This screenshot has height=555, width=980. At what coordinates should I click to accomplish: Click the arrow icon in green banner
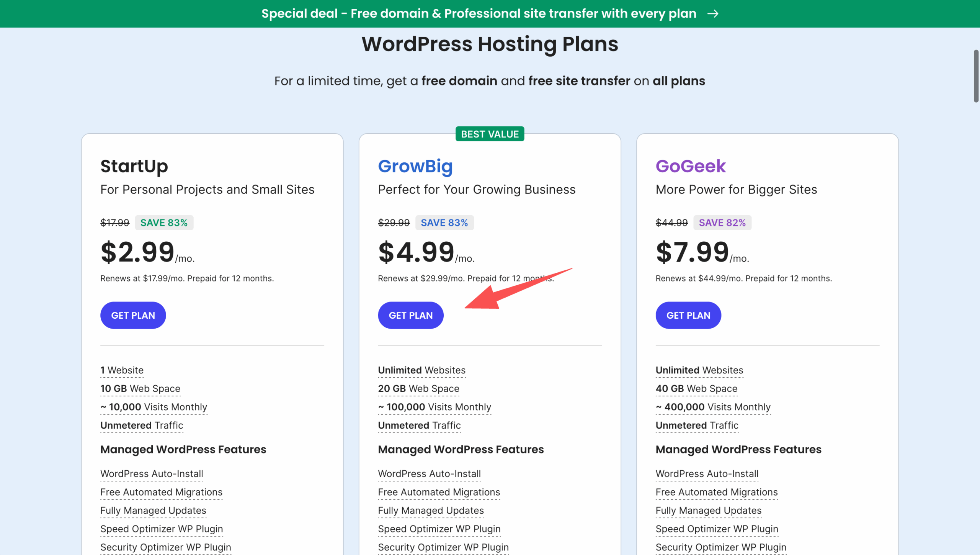[712, 14]
